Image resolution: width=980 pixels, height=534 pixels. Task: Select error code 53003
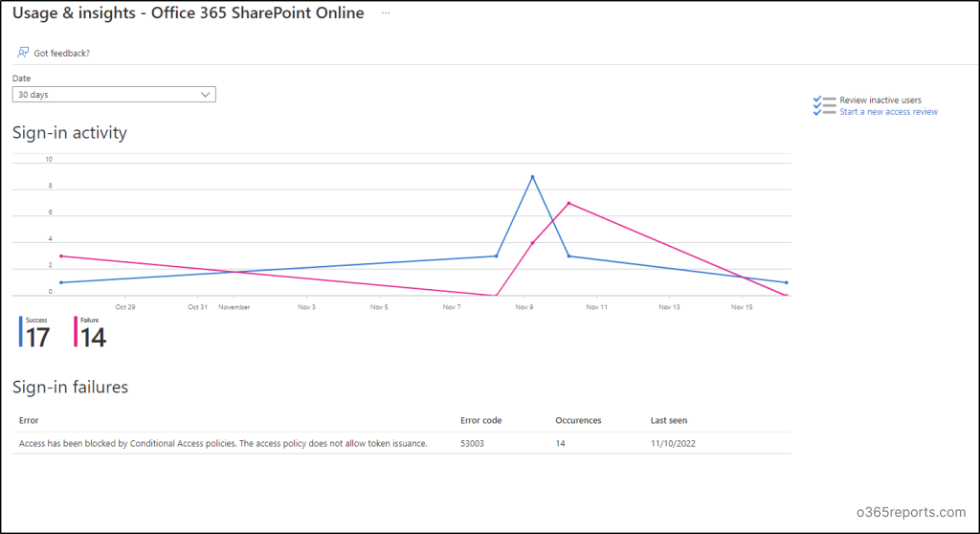tap(472, 443)
